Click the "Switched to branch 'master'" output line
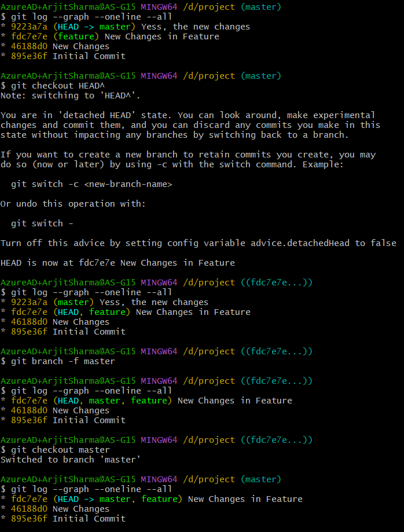 point(71,460)
